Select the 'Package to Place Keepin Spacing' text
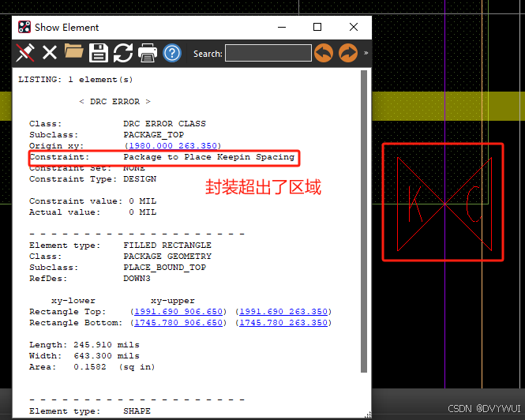This screenshot has height=420, width=525. coord(209,157)
